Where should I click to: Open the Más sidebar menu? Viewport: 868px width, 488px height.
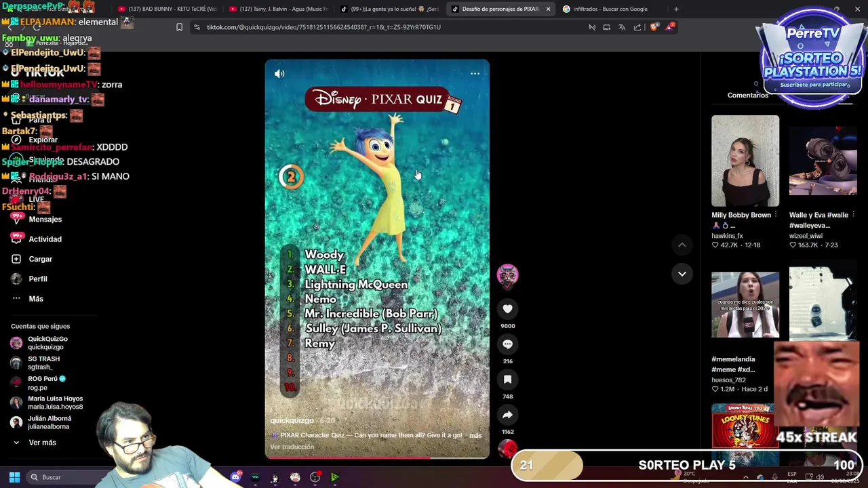[36, 299]
